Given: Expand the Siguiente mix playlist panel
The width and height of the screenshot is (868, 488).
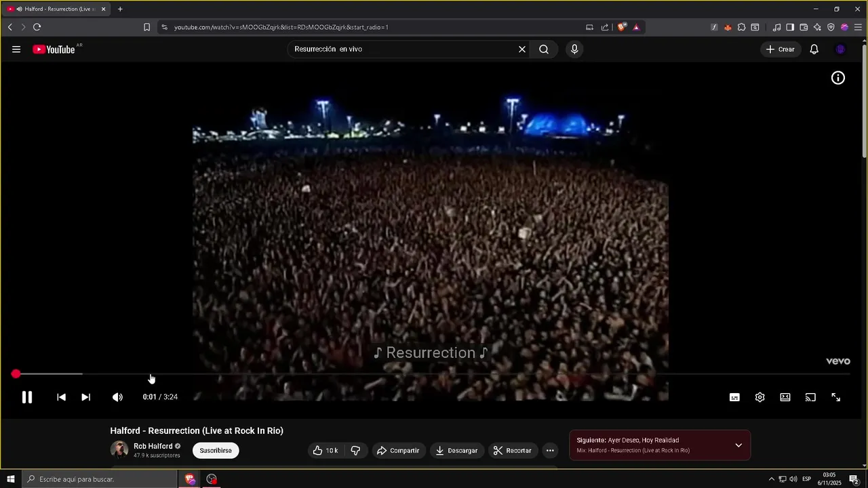Looking at the screenshot, I should pos(738,445).
